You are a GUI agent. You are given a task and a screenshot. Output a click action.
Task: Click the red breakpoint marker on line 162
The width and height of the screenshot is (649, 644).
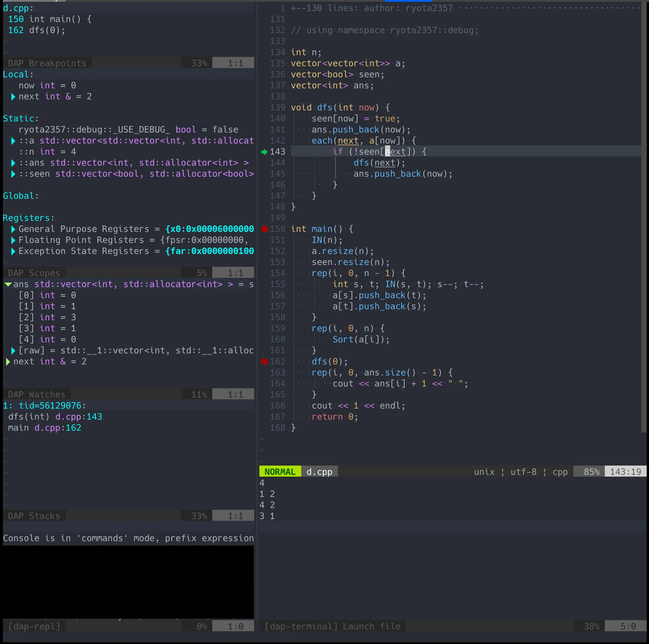(x=264, y=361)
